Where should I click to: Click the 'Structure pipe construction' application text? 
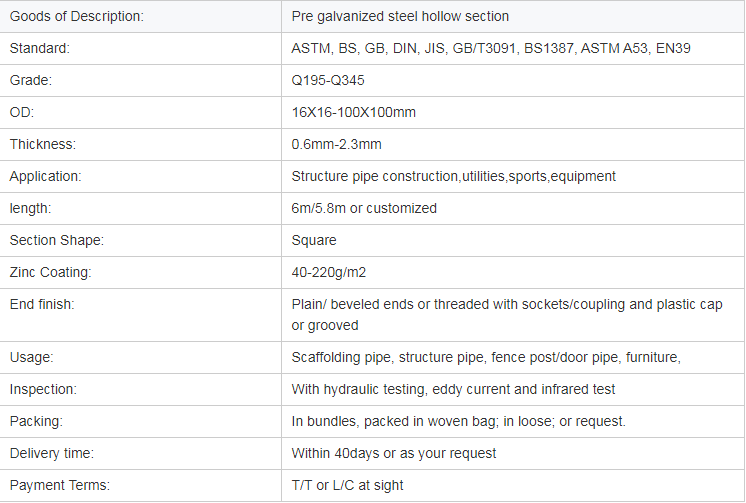pyautogui.click(x=375, y=176)
